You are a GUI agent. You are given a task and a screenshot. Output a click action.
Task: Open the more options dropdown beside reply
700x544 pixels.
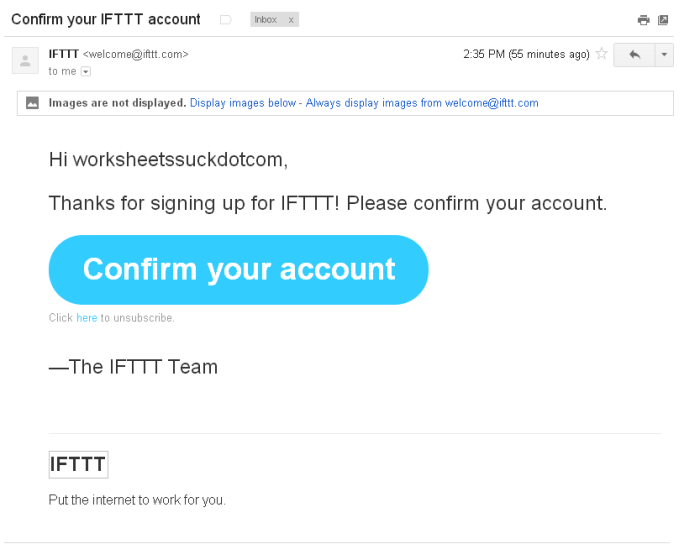pyautogui.click(x=665, y=55)
